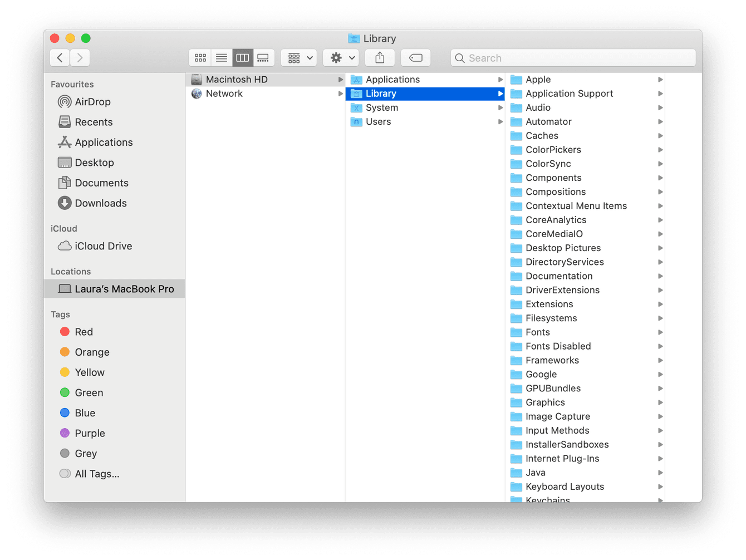Switch to gallery view in the toolbar

point(263,57)
